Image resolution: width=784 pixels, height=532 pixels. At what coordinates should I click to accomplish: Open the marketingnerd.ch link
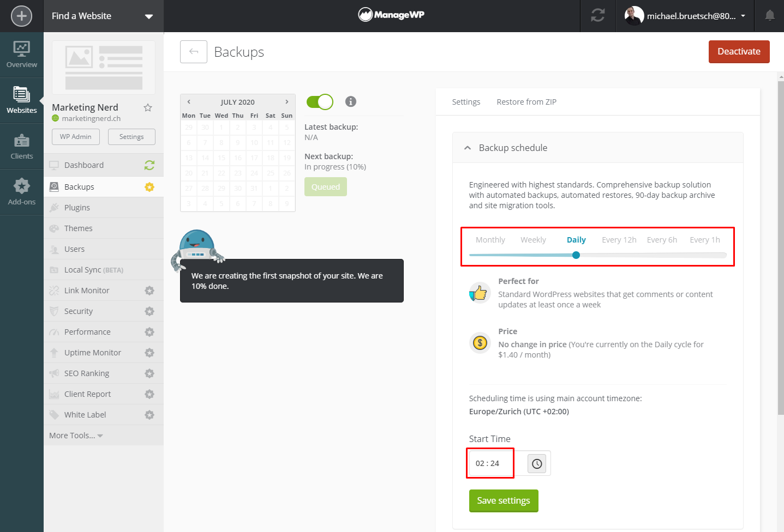coord(91,118)
